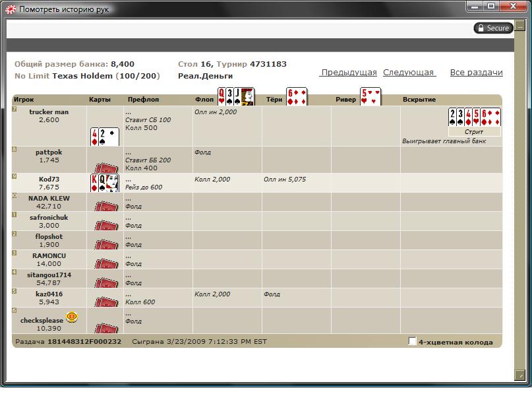
Task: Click the turn card six of diamonds
Action: [x=297, y=97]
